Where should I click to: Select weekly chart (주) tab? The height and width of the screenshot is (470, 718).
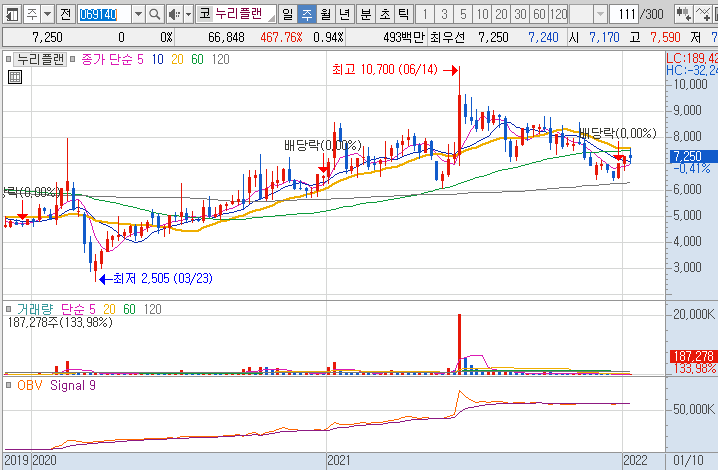click(x=307, y=15)
